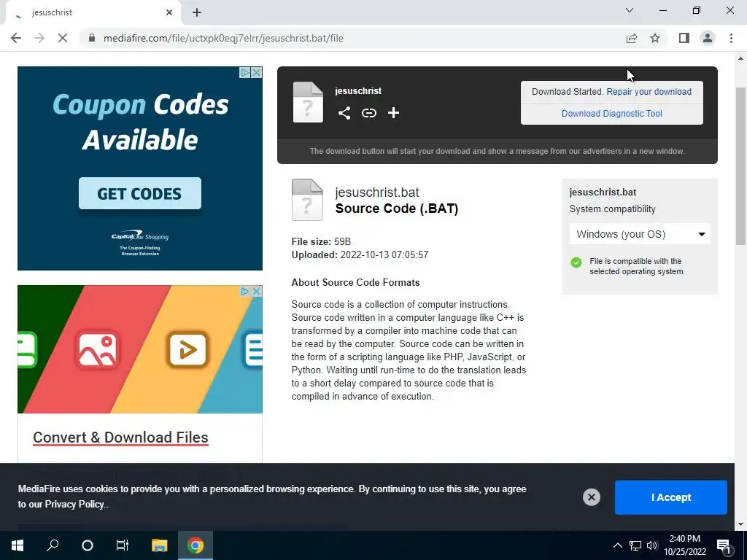The width and height of the screenshot is (747, 560).
Task: Click the Capital One Shopping logo
Action: [140, 236]
